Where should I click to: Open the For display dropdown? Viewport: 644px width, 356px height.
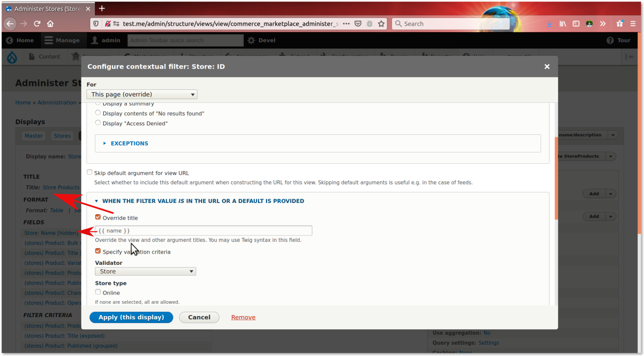(142, 94)
